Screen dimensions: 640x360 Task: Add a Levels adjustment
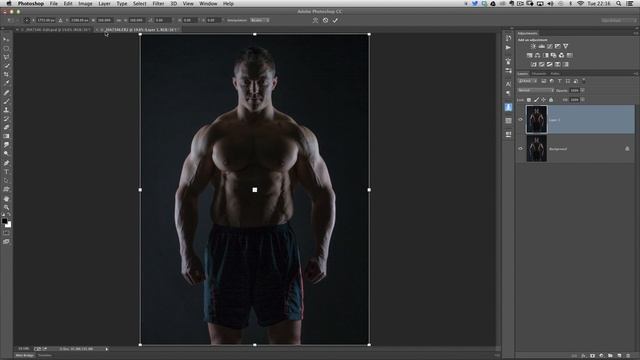point(541,47)
